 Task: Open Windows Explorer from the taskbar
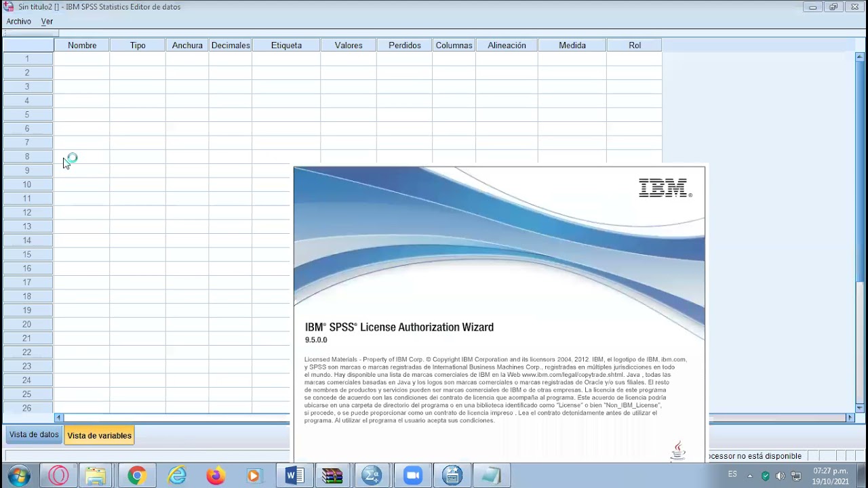[x=96, y=476]
